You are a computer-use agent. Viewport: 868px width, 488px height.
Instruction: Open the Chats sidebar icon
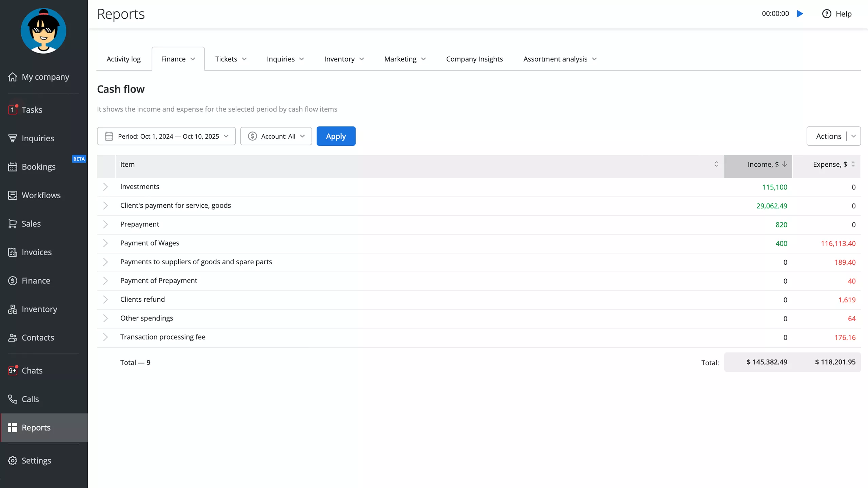[13, 370]
